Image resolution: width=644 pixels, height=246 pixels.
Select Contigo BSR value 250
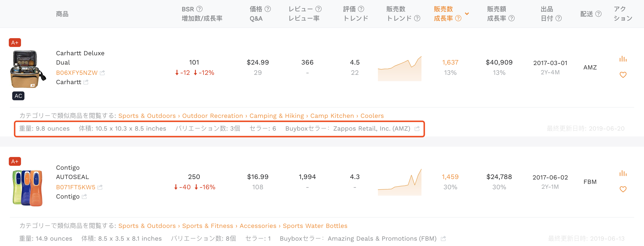click(x=194, y=177)
